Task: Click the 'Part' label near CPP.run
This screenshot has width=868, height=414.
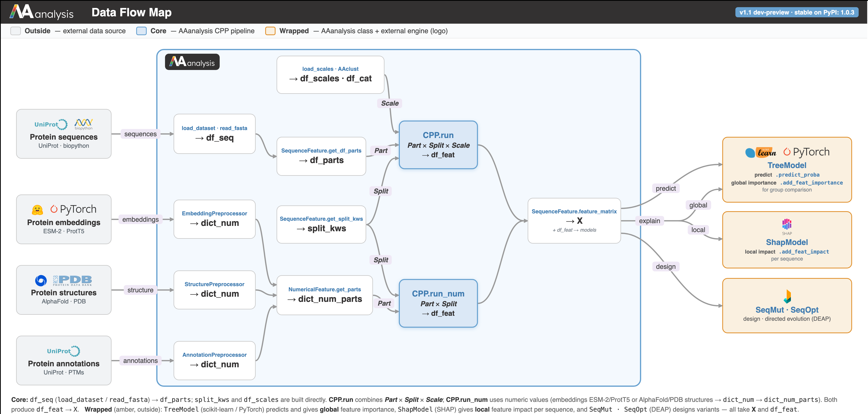Action: tap(381, 150)
